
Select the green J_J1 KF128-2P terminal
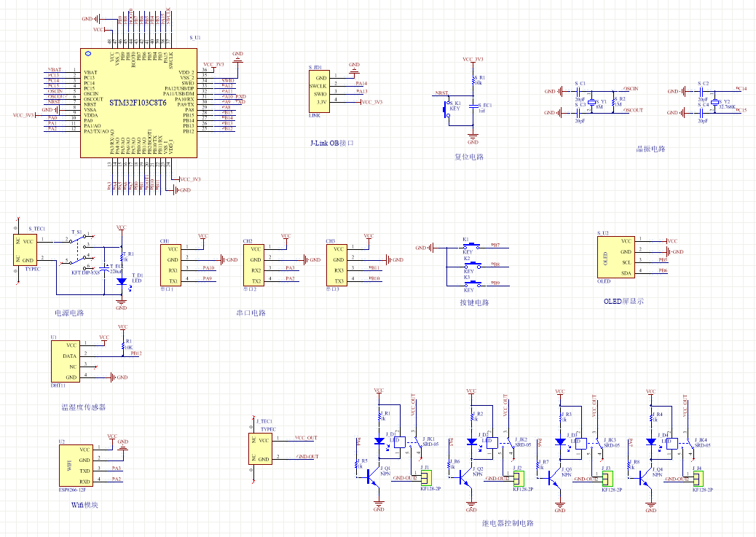click(427, 478)
